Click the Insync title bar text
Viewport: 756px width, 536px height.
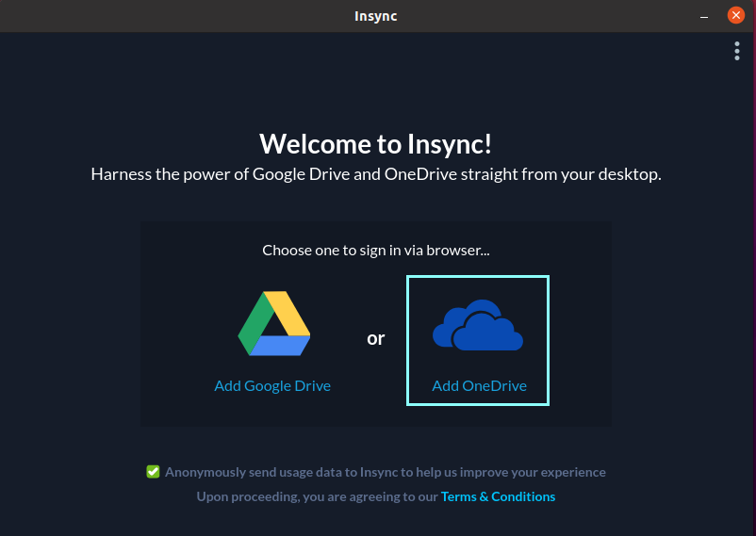(375, 16)
